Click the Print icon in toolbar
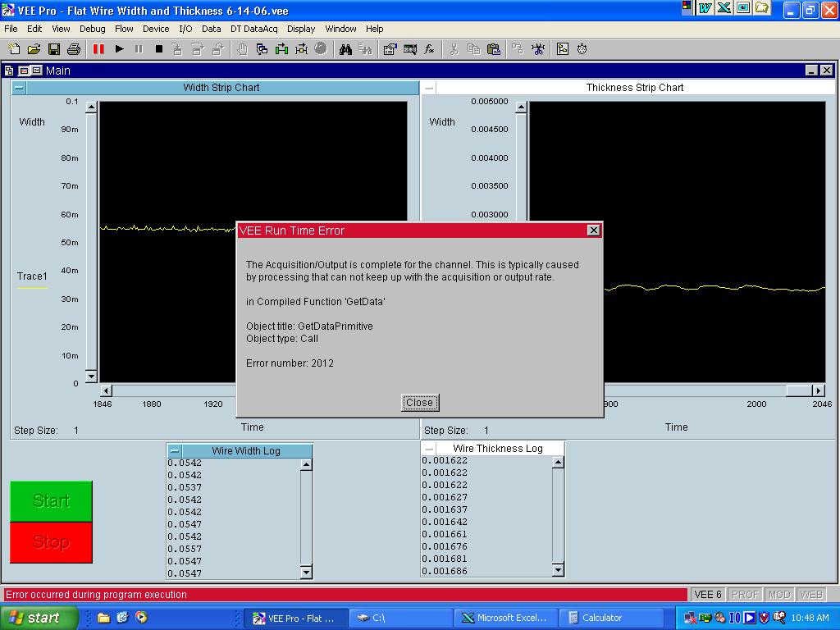 (x=74, y=49)
